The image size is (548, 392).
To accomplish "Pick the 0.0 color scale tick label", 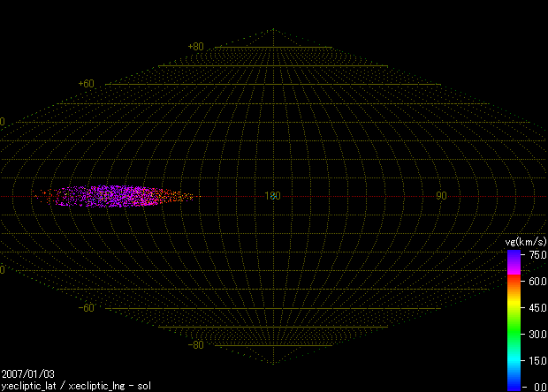I will [538, 387].
